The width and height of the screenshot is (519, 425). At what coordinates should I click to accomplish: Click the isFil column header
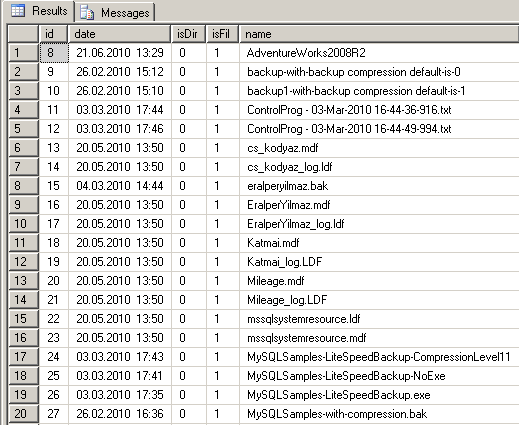(222, 34)
